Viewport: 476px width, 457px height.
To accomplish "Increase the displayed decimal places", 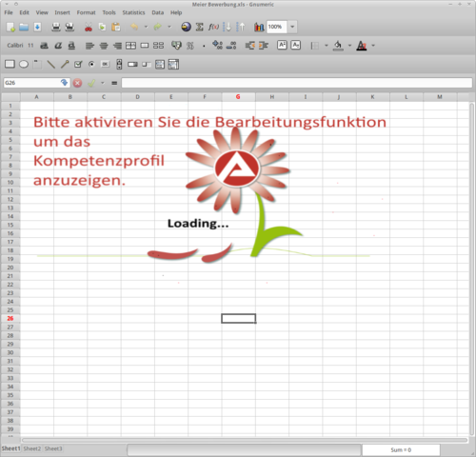I will [218, 46].
